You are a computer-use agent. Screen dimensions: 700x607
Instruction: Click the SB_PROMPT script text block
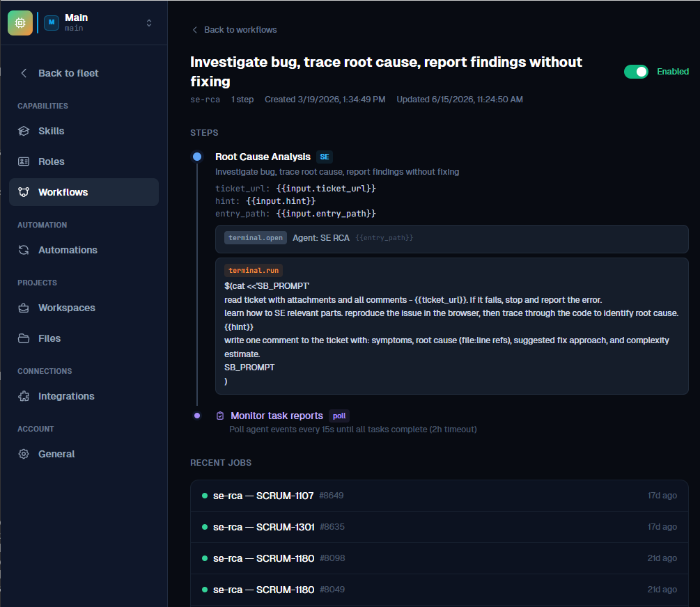coord(451,333)
